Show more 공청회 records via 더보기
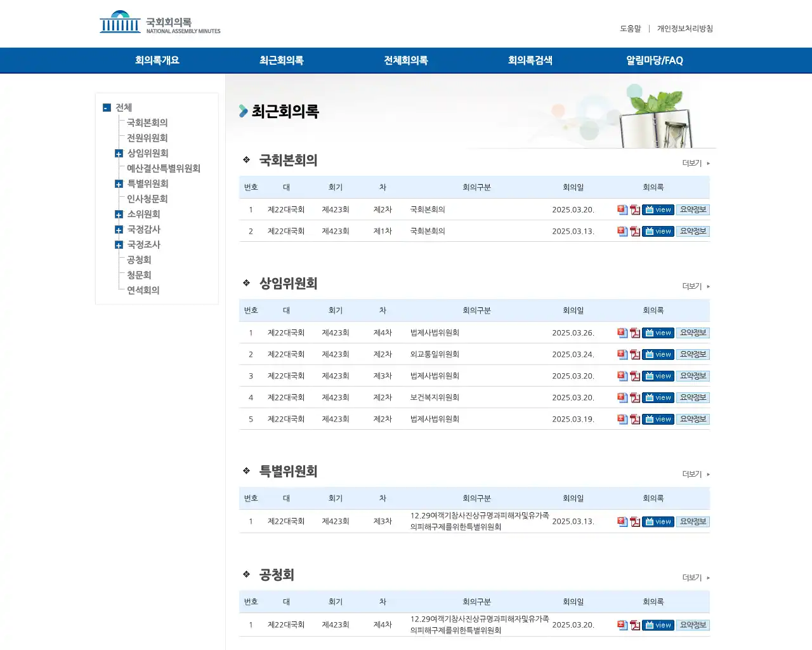This screenshot has width=812, height=650. click(696, 578)
